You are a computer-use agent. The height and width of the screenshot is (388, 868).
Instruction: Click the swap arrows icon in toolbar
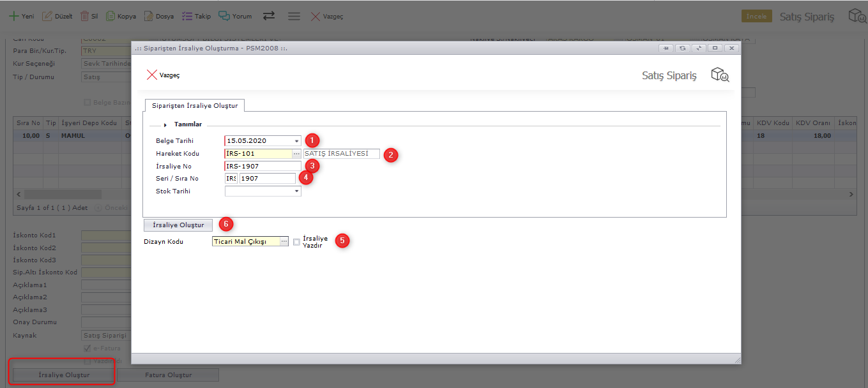coord(269,16)
